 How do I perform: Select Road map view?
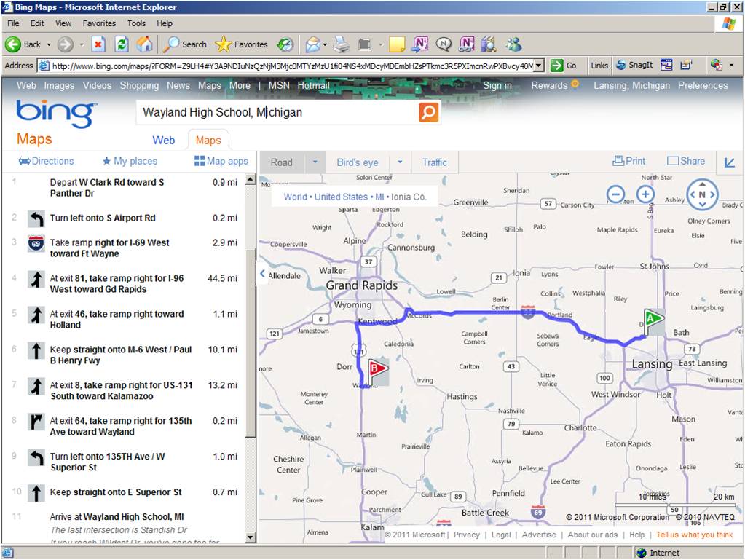click(281, 162)
